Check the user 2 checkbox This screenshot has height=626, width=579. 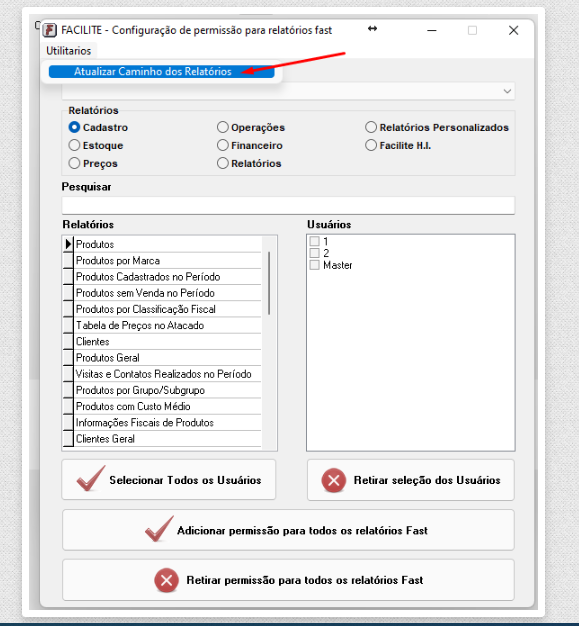[x=315, y=253]
